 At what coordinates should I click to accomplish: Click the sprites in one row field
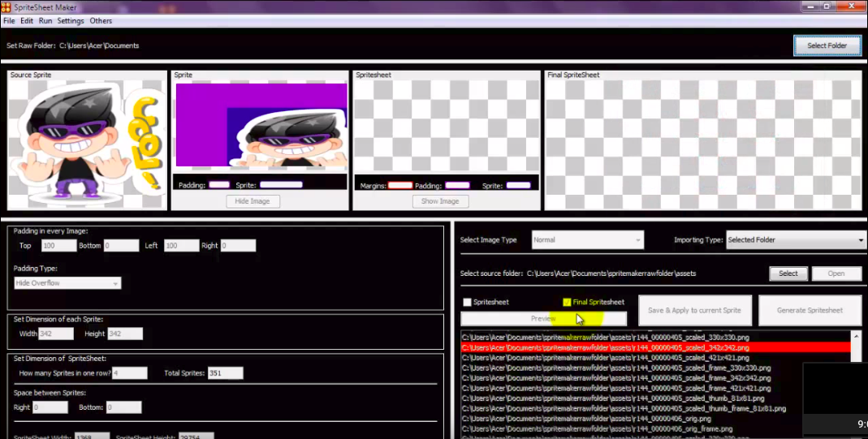click(x=130, y=373)
